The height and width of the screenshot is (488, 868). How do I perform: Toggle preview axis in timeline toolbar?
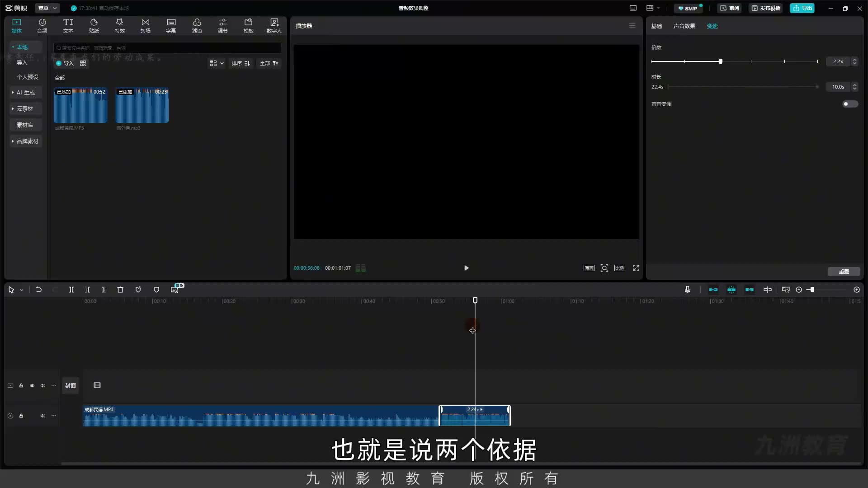768,290
